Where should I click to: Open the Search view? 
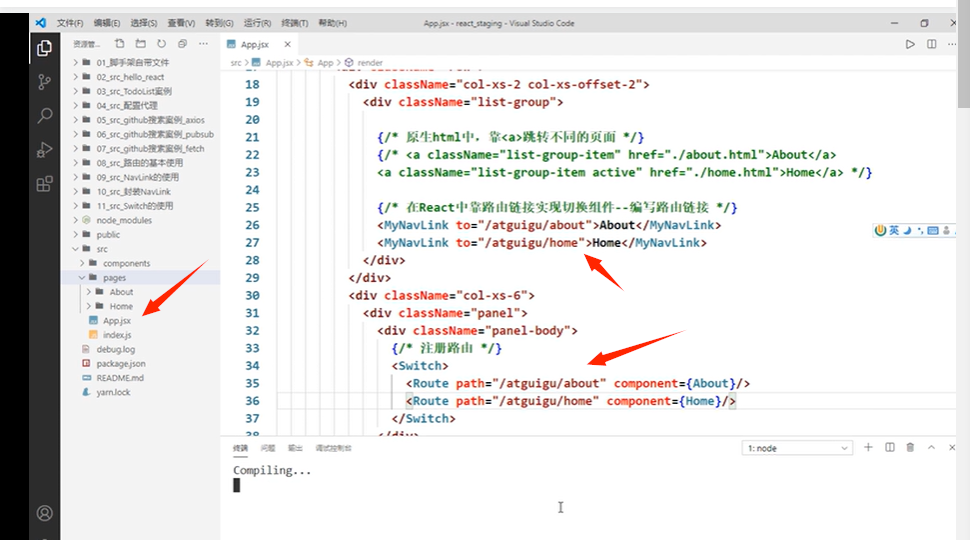pos(45,115)
